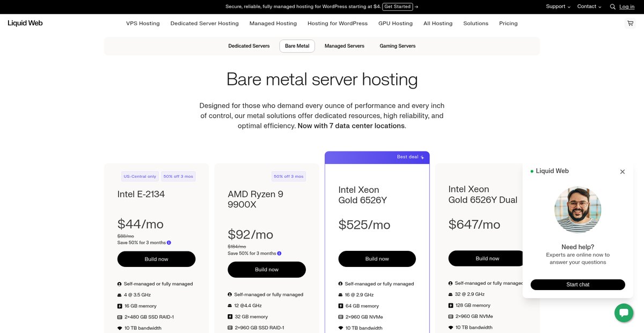644x333 pixels.
Task: Click the Liquid Web logo
Action: point(25,23)
